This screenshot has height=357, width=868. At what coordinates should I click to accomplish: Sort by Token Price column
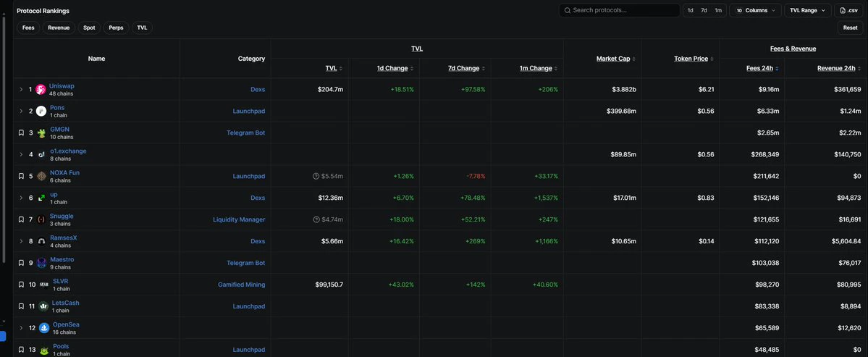pos(694,59)
